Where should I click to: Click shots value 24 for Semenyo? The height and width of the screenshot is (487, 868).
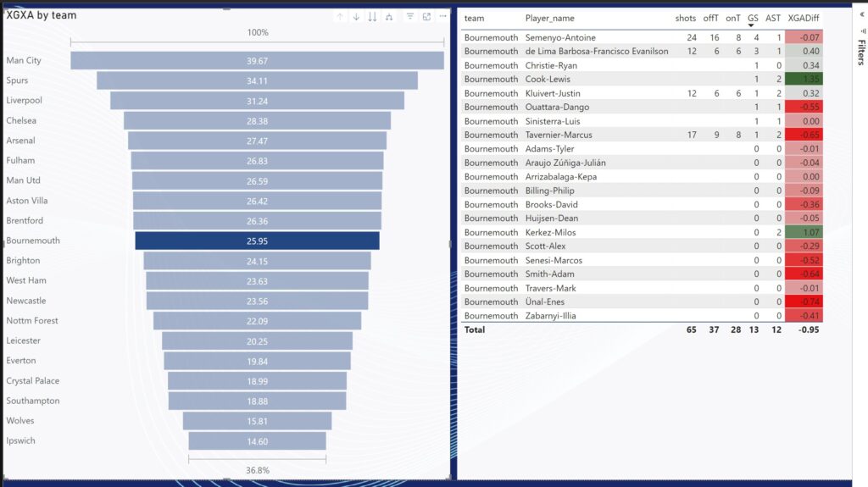tap(692, 37)
